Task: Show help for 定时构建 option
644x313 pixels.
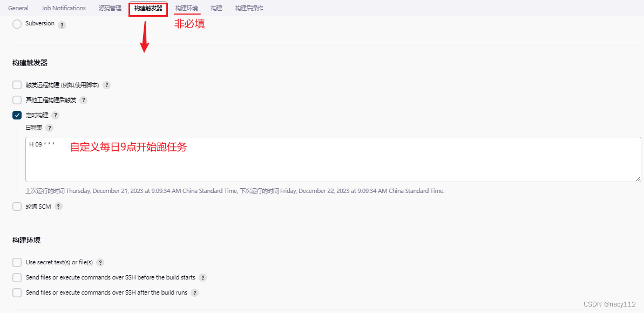Action: [x=56, y=116]
